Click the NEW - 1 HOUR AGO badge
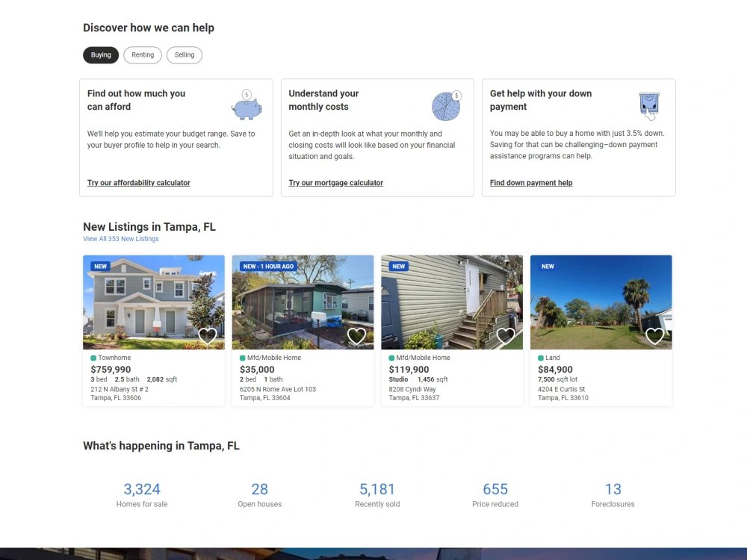The width and height of the screenshot is (747, 560). [269, 267]
